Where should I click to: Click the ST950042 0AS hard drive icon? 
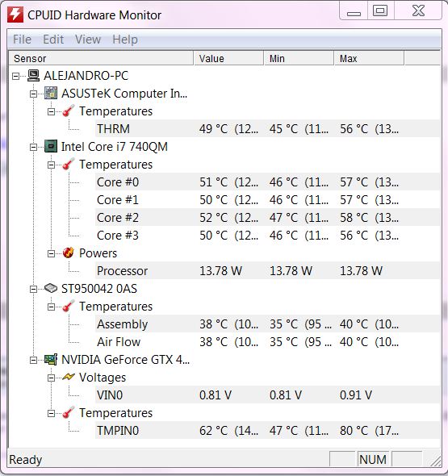(x=51, y=288)
